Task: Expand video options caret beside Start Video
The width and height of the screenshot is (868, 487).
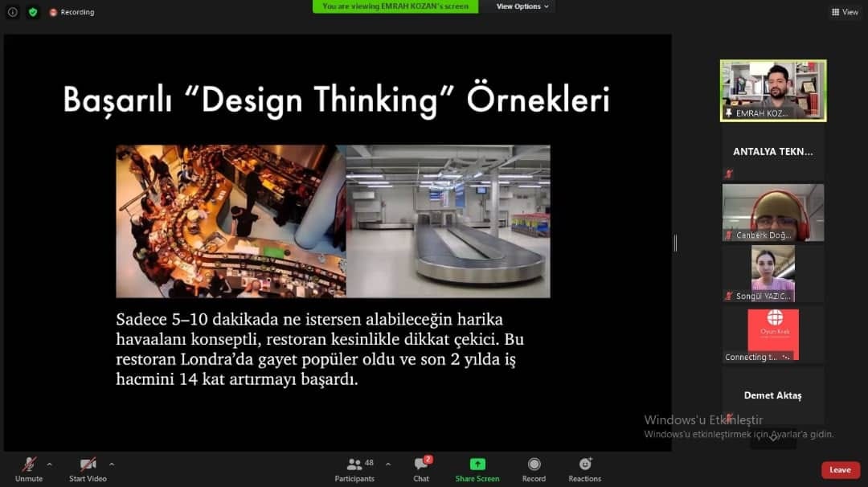Action: point(112,464)
